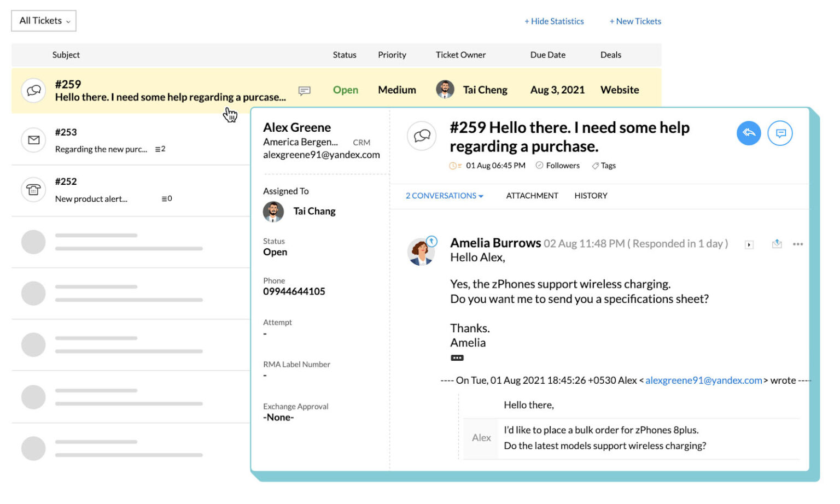The height and width of the screenshot is (504, 840).
Task: Open the All Tickets filter dropdown
Action: pos(43,21)
